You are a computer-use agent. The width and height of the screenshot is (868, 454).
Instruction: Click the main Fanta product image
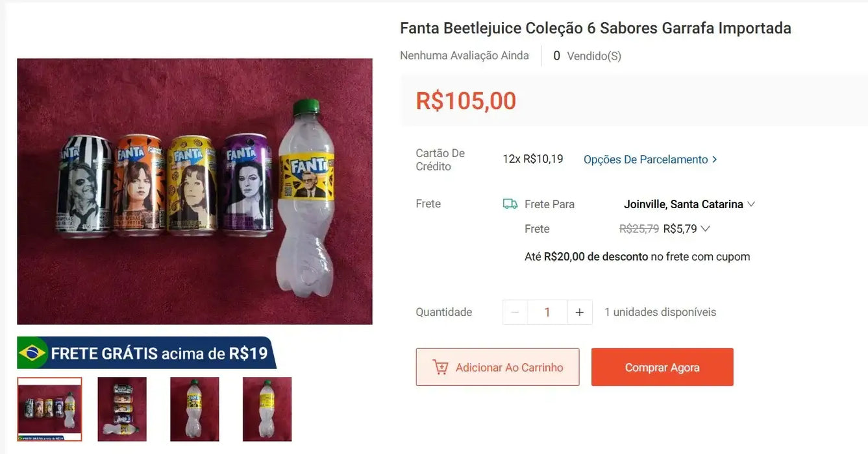click(195, 191)
